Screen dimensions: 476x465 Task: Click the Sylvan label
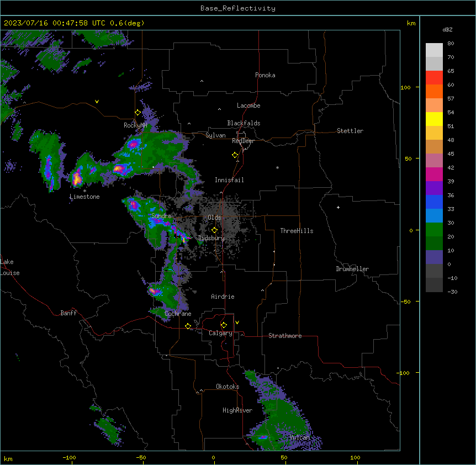215,135
